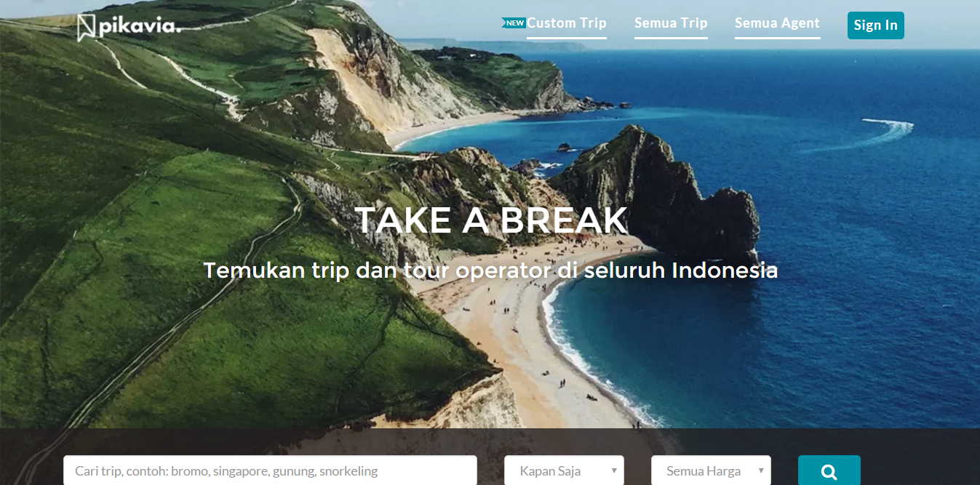
Task: Click the magnifying glass search button
Action: (x=829, y=470)
